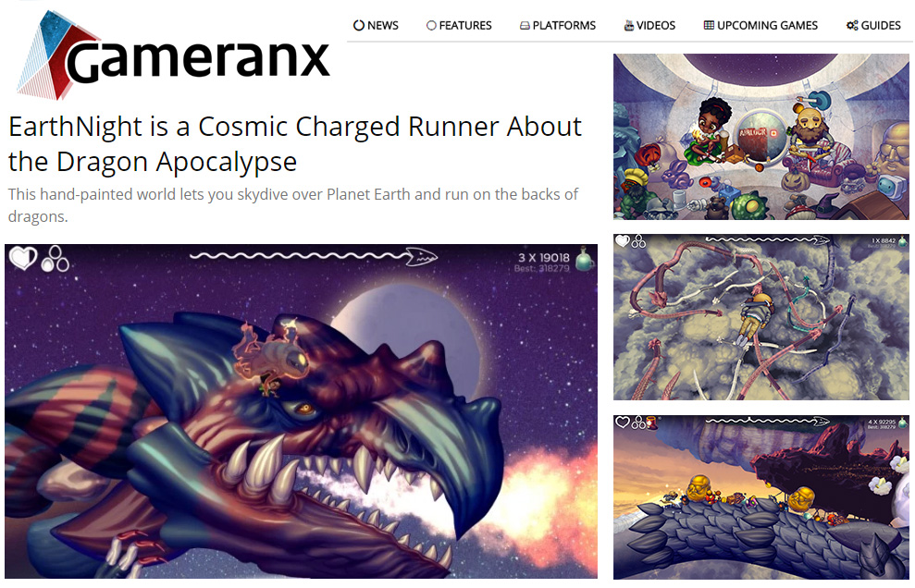Screen dimensions: 915x588
Task: Open the skydiving over clouds thumbnail
Action: click(x=760, y=317)
